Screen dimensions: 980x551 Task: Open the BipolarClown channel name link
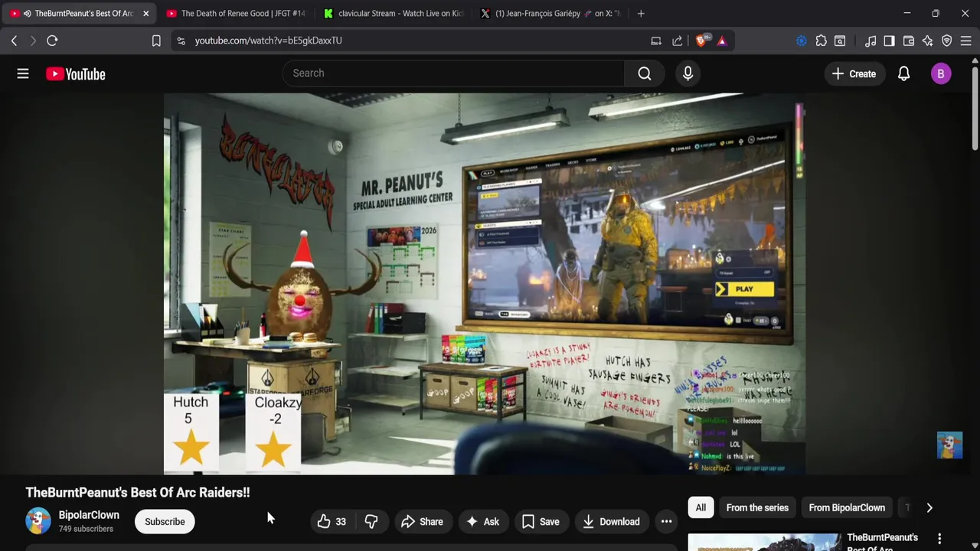click(89, 515)
